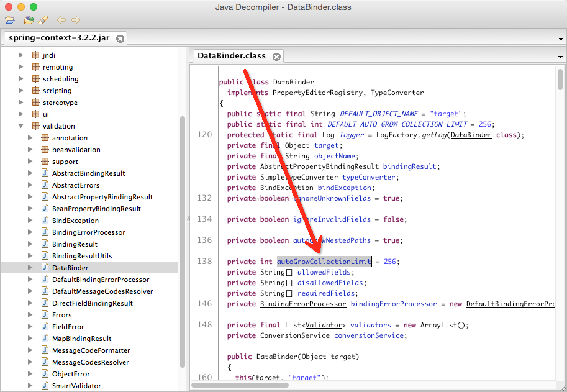This screenshot has height=392, width=567.
Task: Select AbstractPropertyBindingResult in the tree
Action: click(102, 197)
